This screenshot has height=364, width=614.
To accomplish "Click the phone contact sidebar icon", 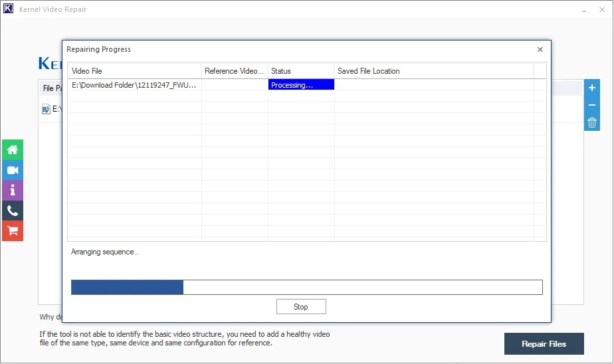I will point(13,211).
